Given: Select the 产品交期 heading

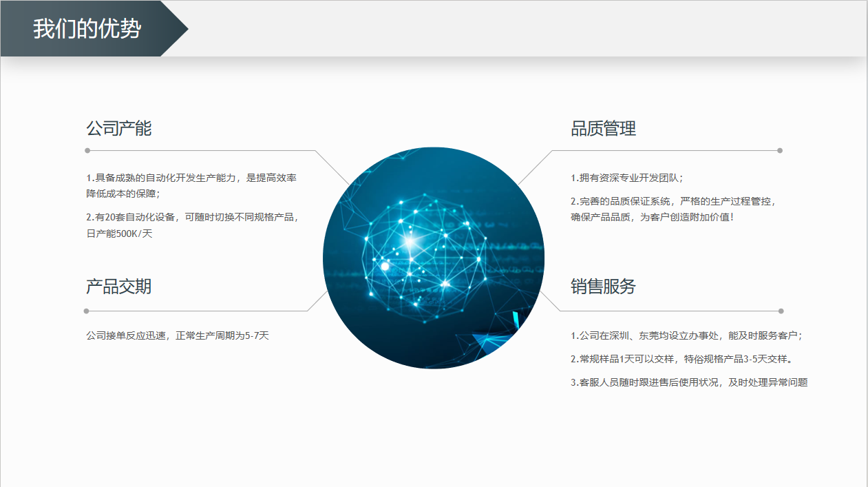Looking at the screenshot, I should click(118, 287).
